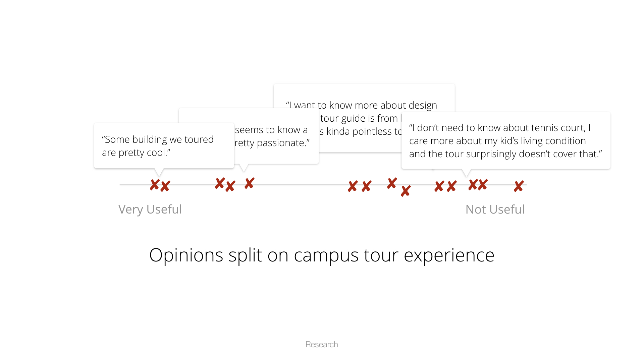This screenshot has width=644, height=362.
Task: Click the Not Useful scale label
Action: coord(495,209)
